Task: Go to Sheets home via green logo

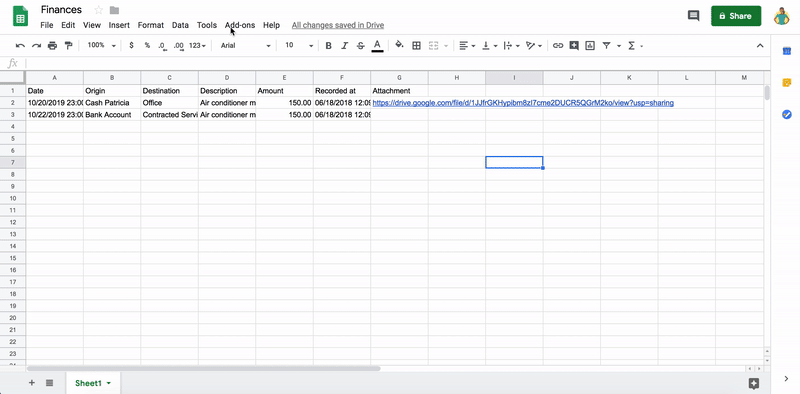Action: pos(20,16)
